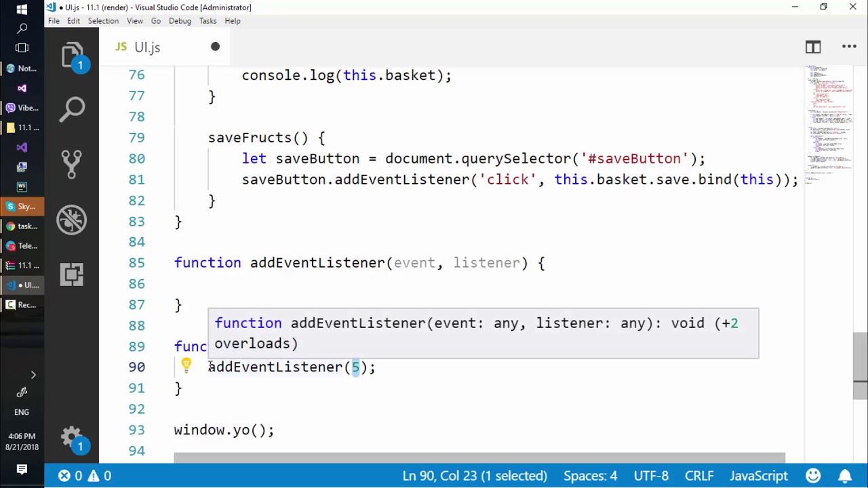Click the ENG language indicator

pos(22,412)
